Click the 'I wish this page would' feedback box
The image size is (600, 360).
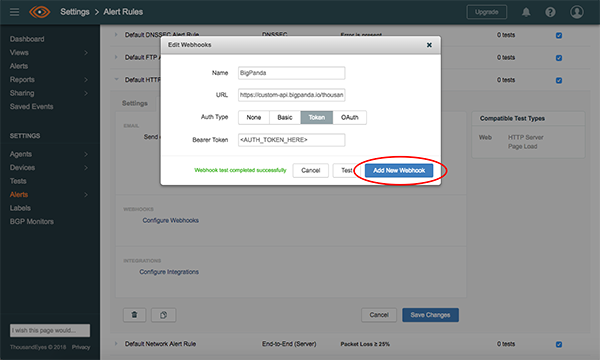(x=50, y=330)
